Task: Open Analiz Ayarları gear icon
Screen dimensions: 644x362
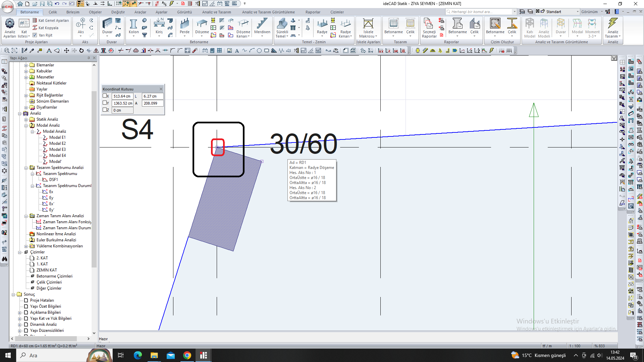Action: (10, 23)
